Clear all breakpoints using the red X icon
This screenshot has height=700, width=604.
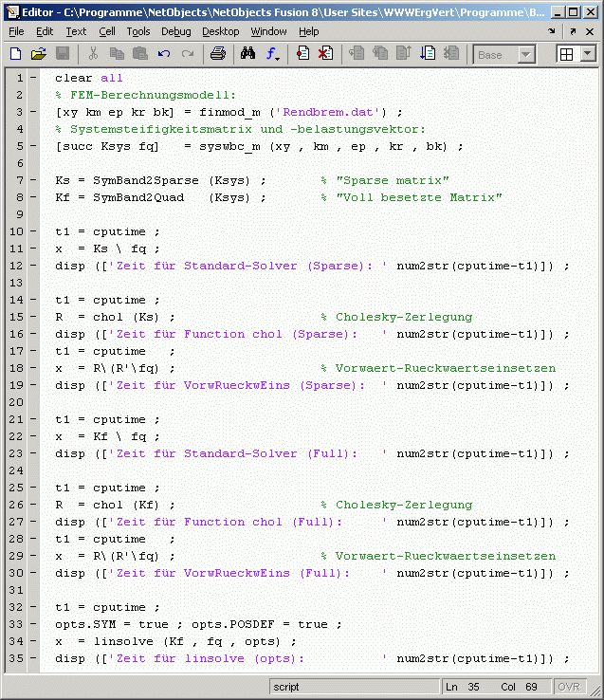pos(325,54)
